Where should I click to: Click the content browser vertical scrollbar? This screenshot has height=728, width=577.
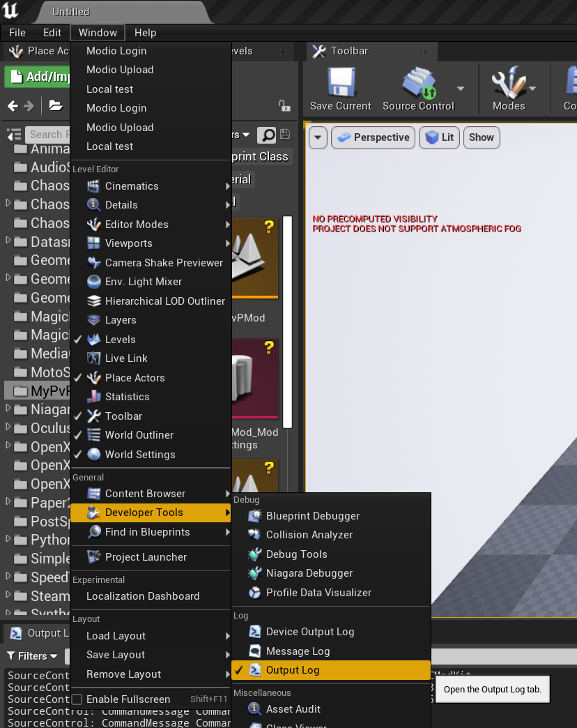(287, 321)
